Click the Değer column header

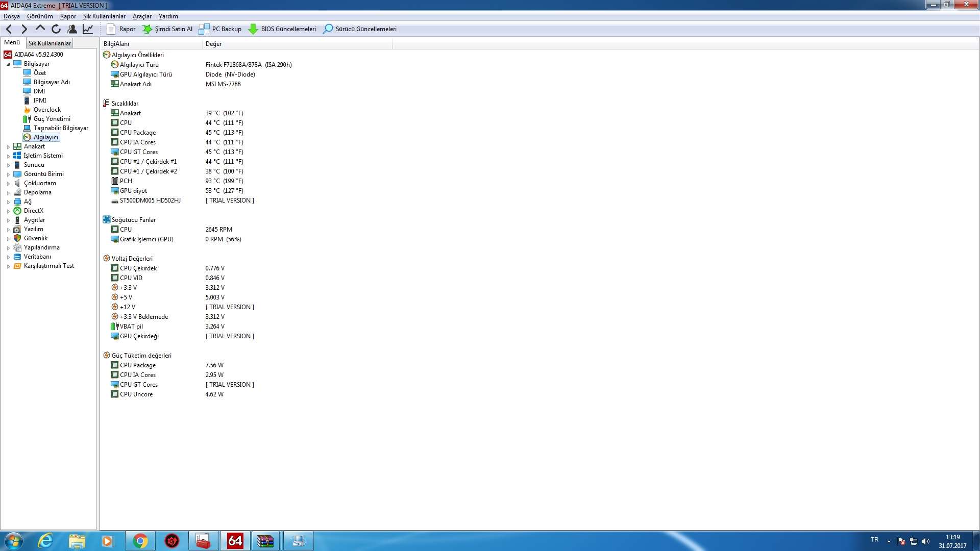(x=298, y=44)
